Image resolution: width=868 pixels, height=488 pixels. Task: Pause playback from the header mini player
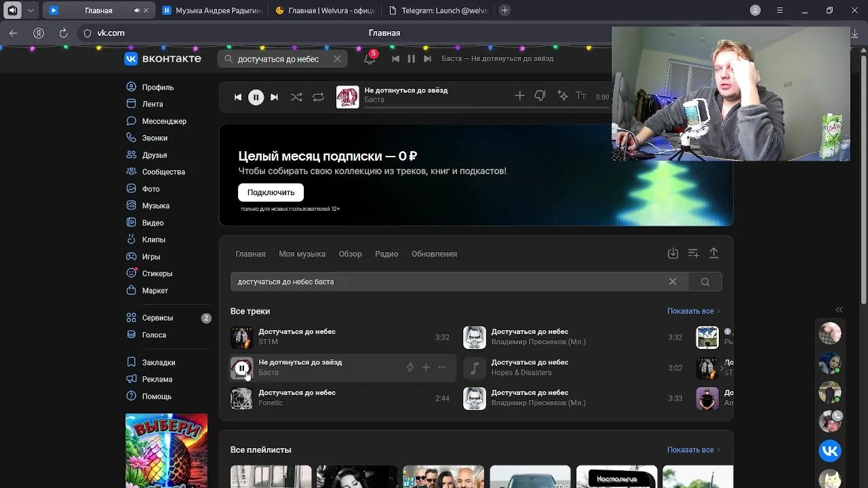(x=411, y=59)
